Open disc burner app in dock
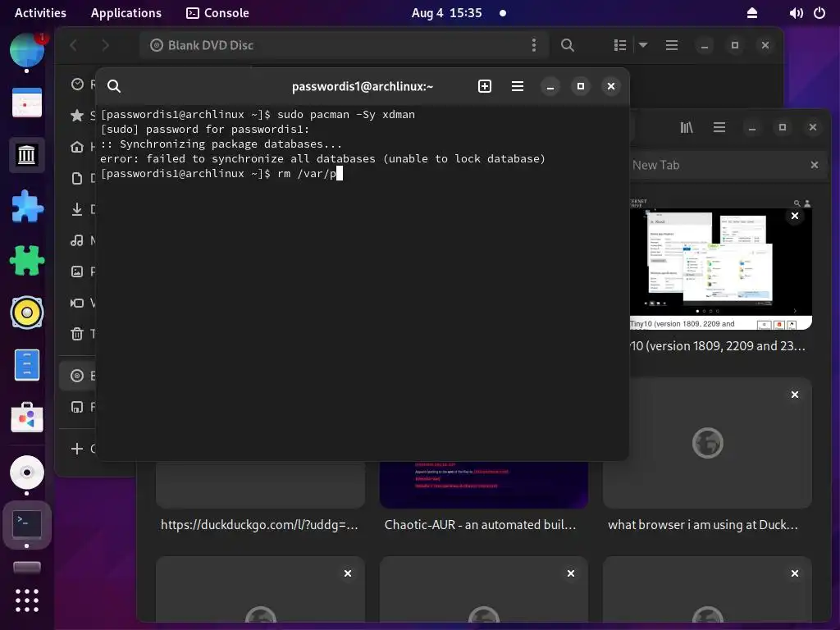 [27, 472]
